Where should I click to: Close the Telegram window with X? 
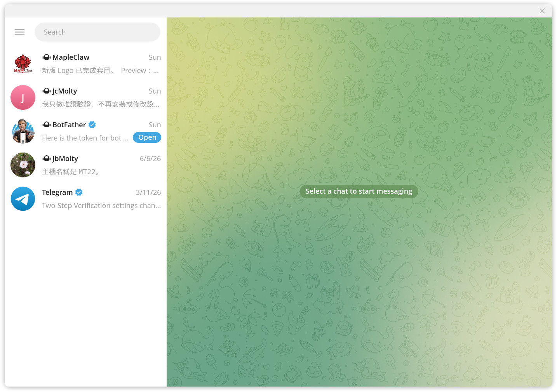click(542, 11)
